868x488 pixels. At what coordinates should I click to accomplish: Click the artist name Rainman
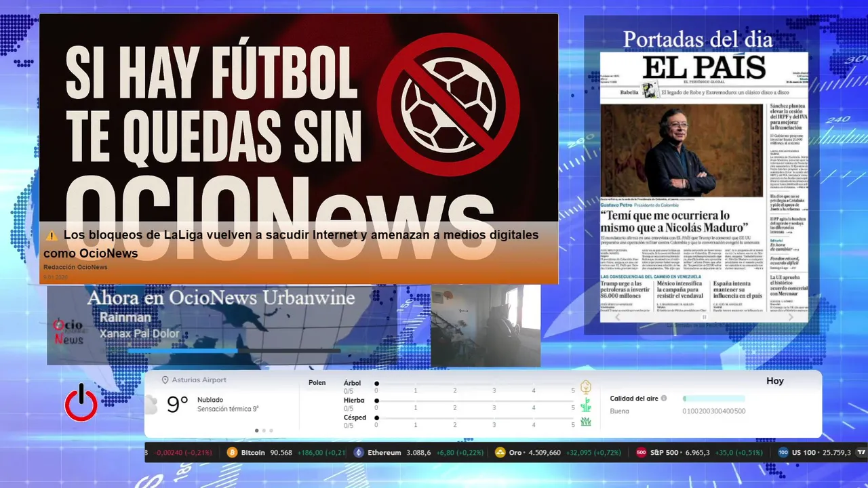coord(125,317)
